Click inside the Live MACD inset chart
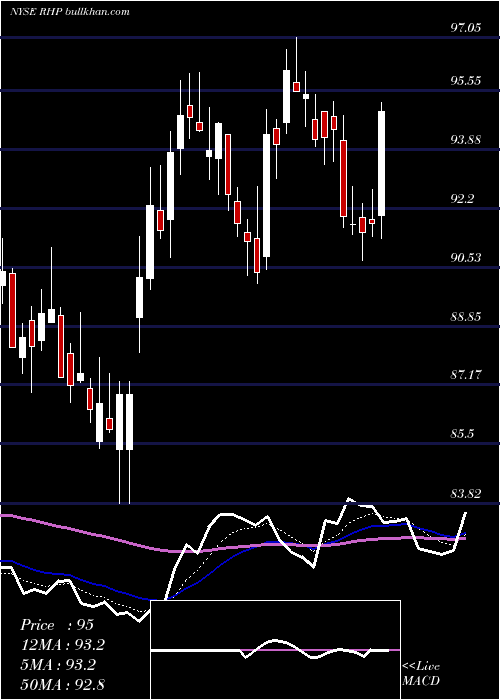This screenshot has height=700, width=500. click(x=275, y=650)
